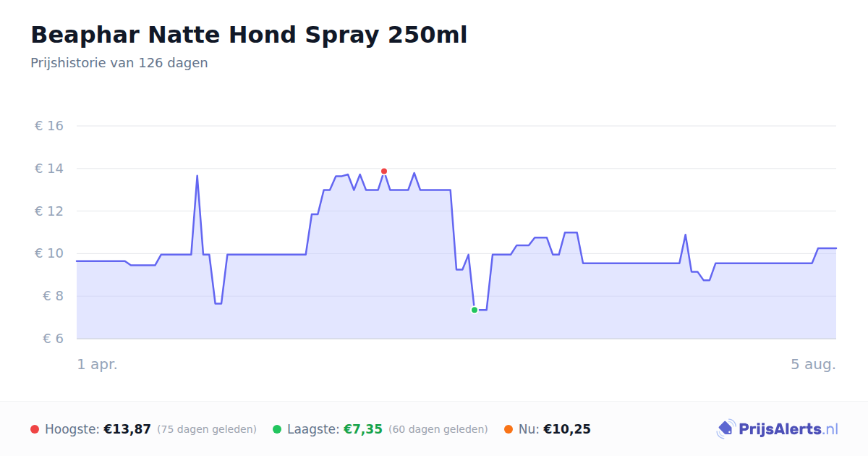The image size is (868, 456).
Task: Click the orange Nu legend dot
Action: 509,429
